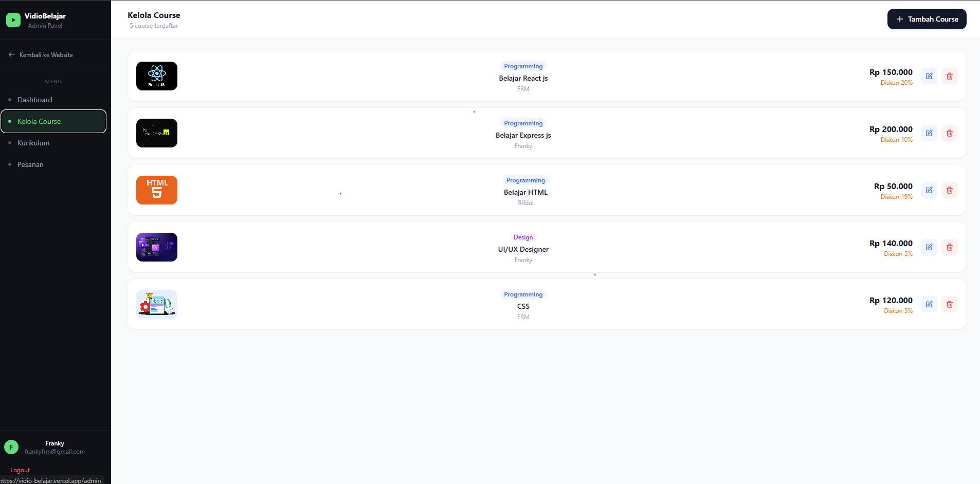
Task: Click the React JS course thumbnail
Action: [157, 76]
